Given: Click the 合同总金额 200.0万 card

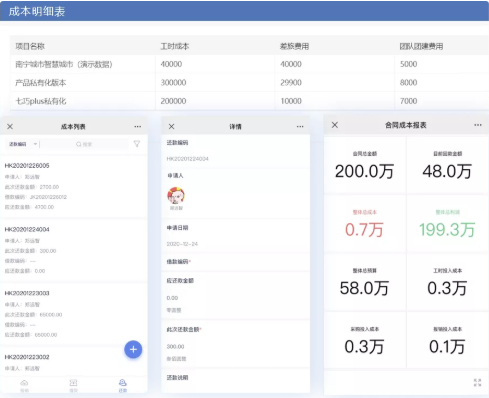Looking at the screenshot, I should [365, 166].
